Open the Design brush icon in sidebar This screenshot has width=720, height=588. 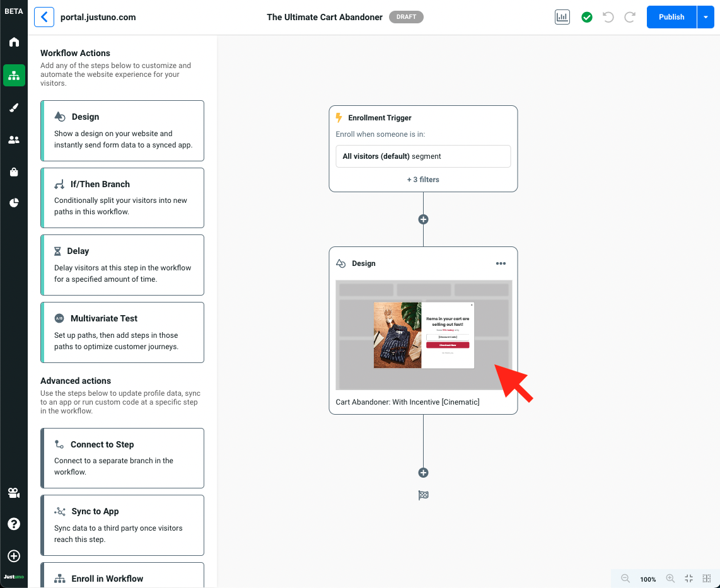pos(14,108)
